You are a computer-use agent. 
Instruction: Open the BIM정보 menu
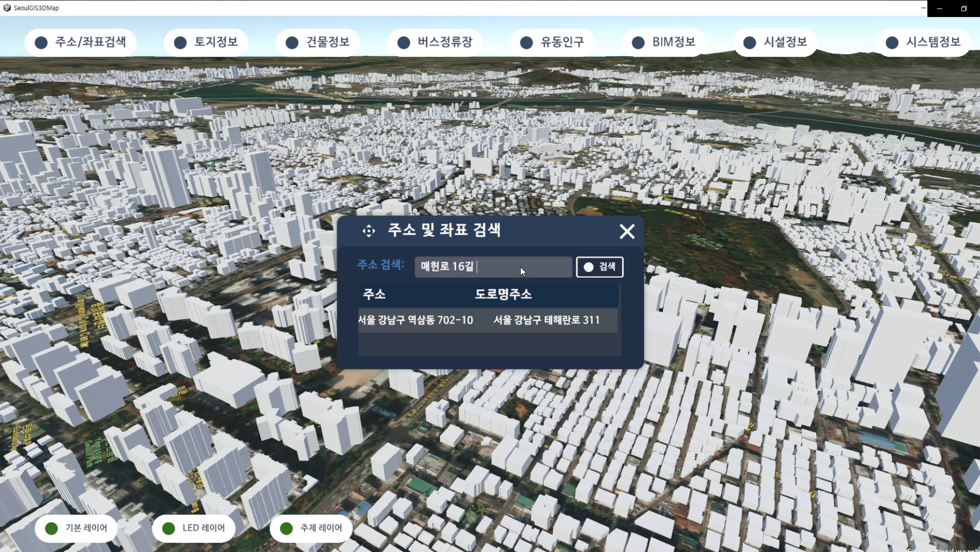[x=664, y=43]
